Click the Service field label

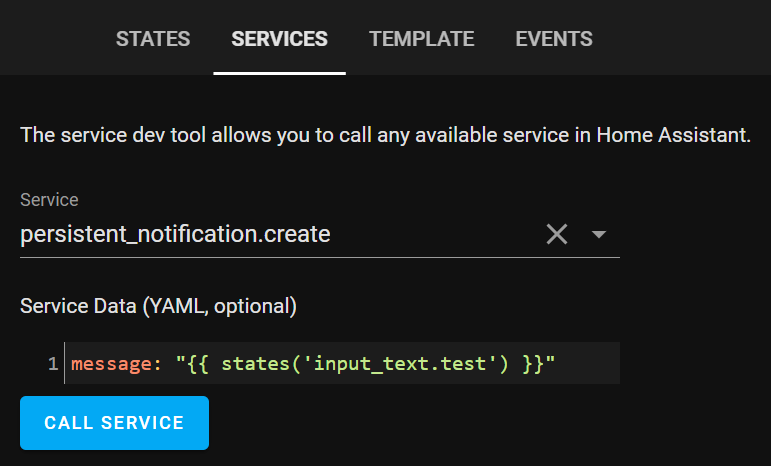click(x=49, y=200)
